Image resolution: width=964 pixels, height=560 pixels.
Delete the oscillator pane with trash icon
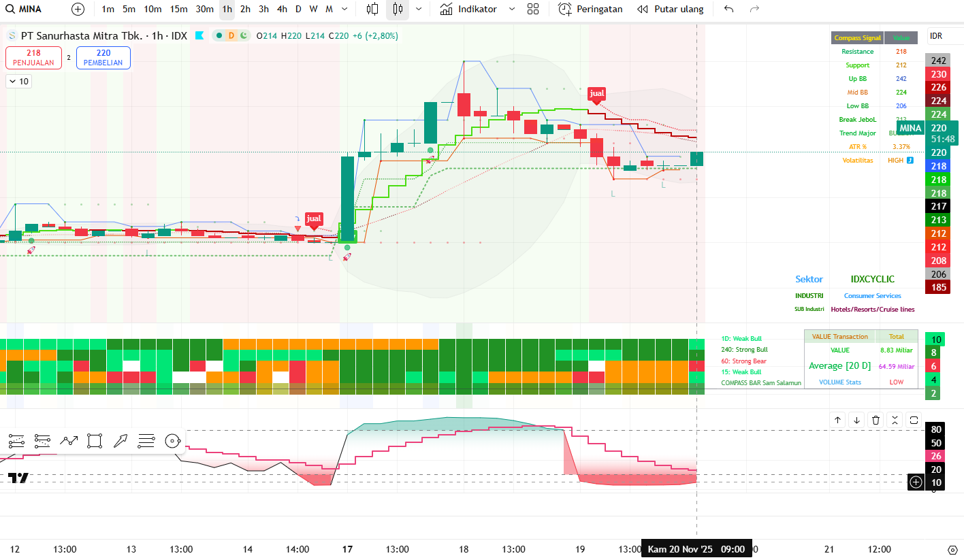pyautogui.click(x=876, y=420)
